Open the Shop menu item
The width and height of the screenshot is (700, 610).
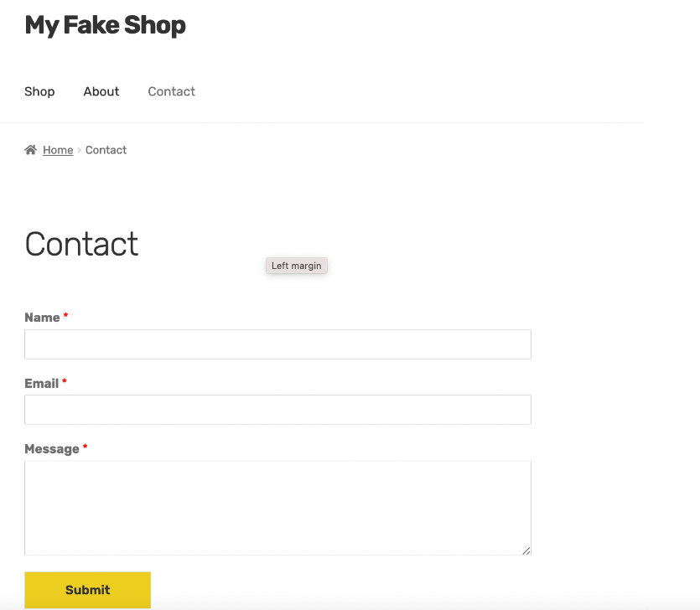pyautogui.click(x=39, y=91)
